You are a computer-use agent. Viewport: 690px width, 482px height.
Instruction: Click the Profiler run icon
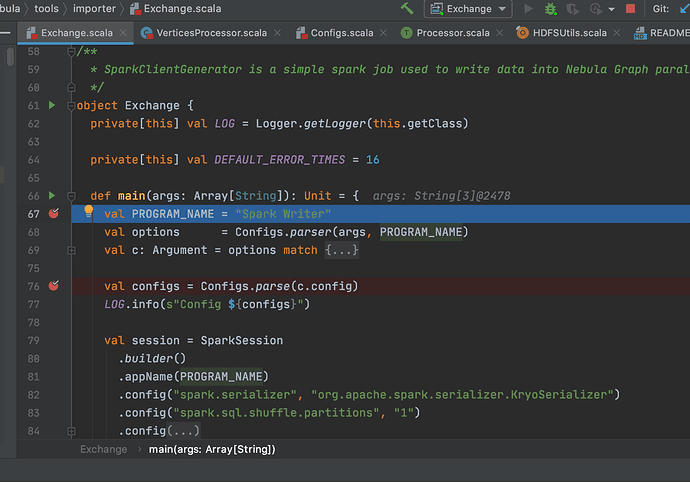(596, 9)
